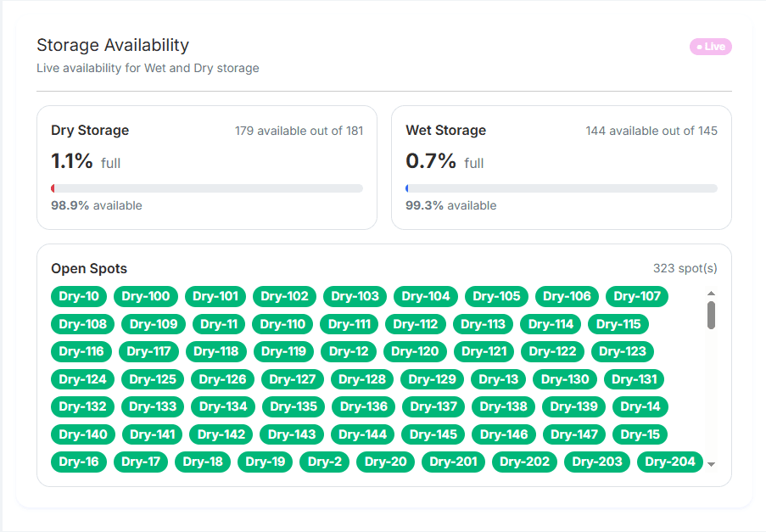Select the Dry-120 open spot
766x532 pixels.
tap(415, 351)
